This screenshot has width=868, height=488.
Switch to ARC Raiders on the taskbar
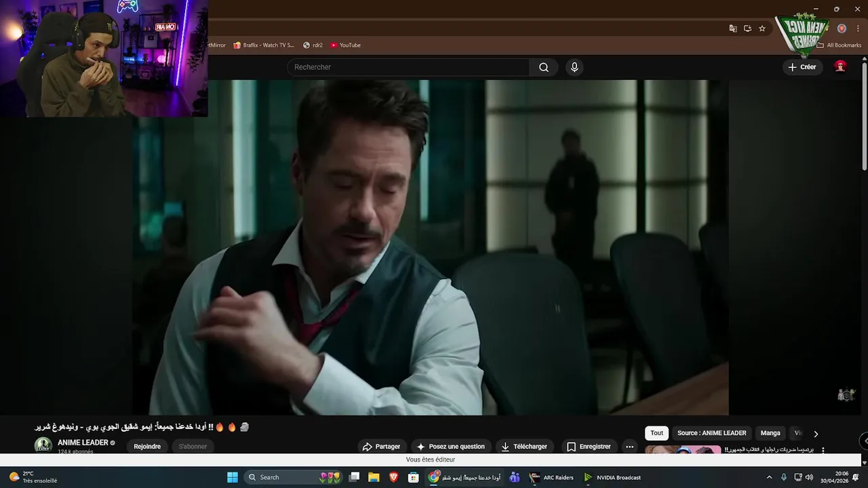pos(552,477)
